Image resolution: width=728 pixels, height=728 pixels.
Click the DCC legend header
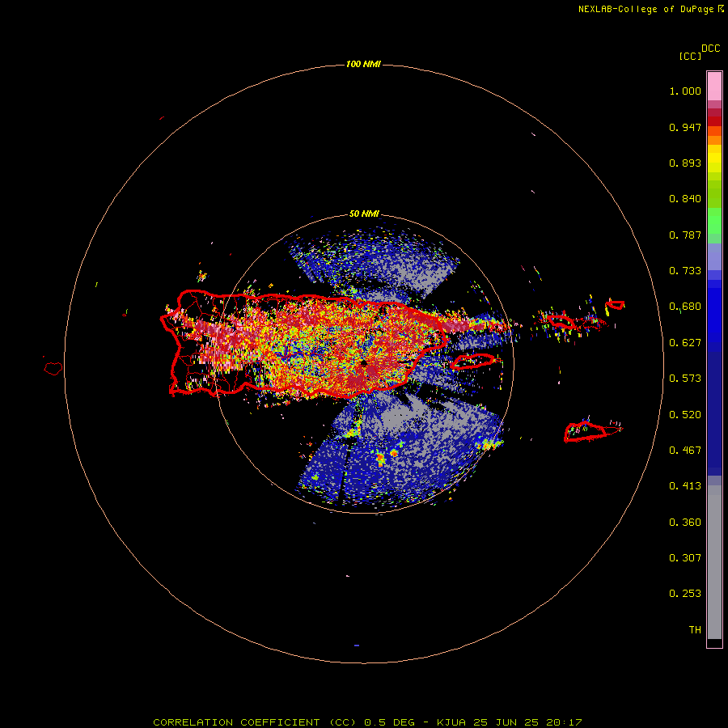pos(710,49)
